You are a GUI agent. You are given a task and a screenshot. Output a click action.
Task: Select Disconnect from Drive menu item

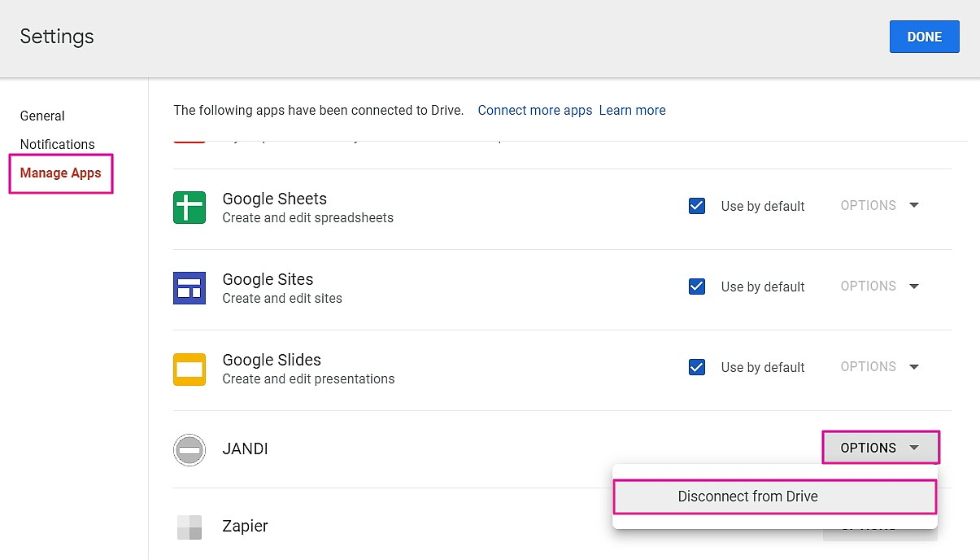point(747,497)
